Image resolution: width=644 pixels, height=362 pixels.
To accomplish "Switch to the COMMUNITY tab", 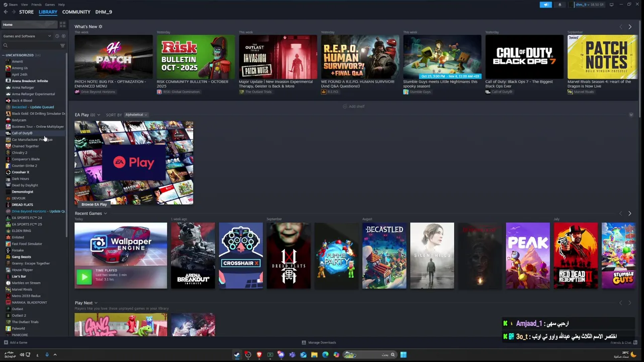I will (x=76, y=12).
